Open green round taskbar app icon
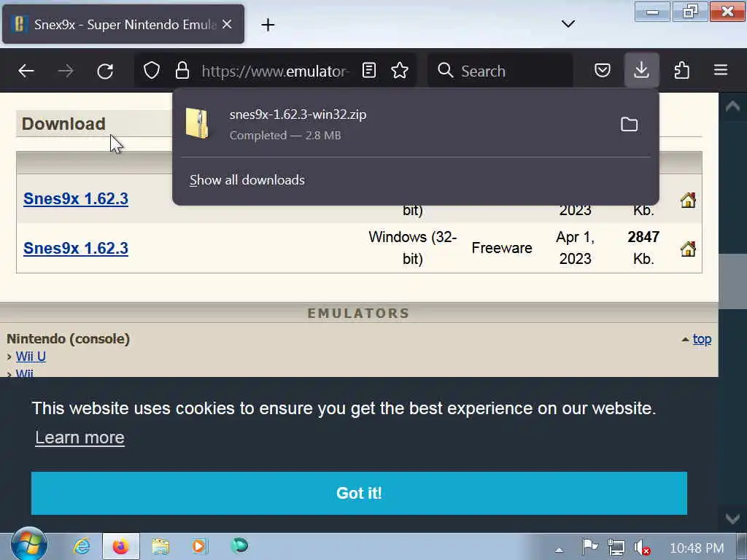747x560 pixels. 239,545
